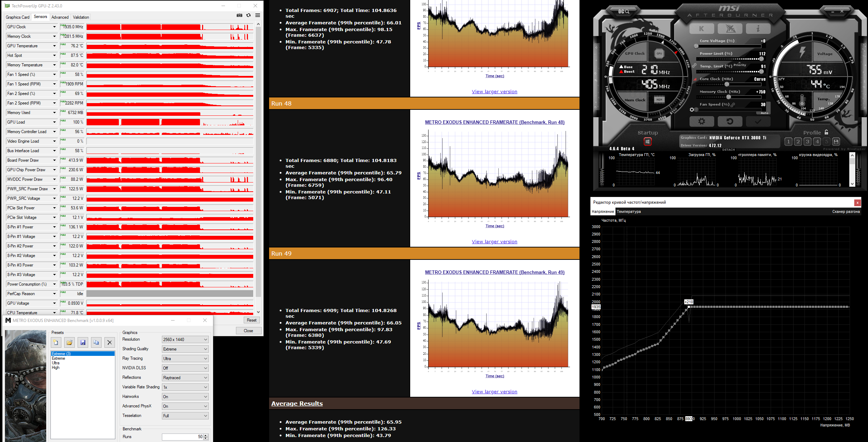Expand the Ray Tracing Ultra dropdown
Image resolution: width=868 pixels, height=442 pixels.
pyautogui.click(x=185, y=359)
